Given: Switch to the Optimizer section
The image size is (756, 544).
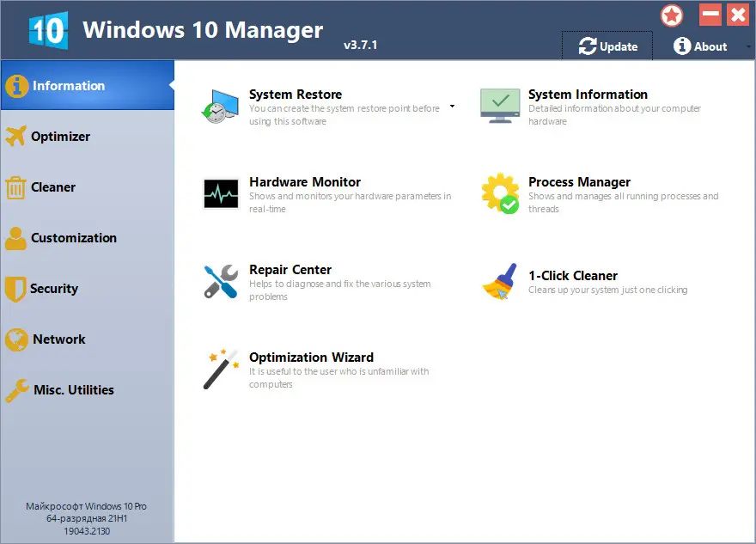Looking at the screenshot, I should click(x=88, y=137).
